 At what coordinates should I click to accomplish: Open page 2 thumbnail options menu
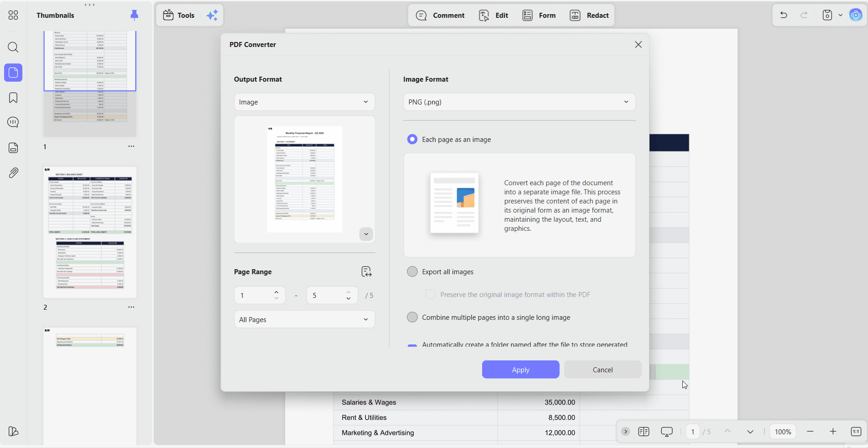(x=131, y=307)
